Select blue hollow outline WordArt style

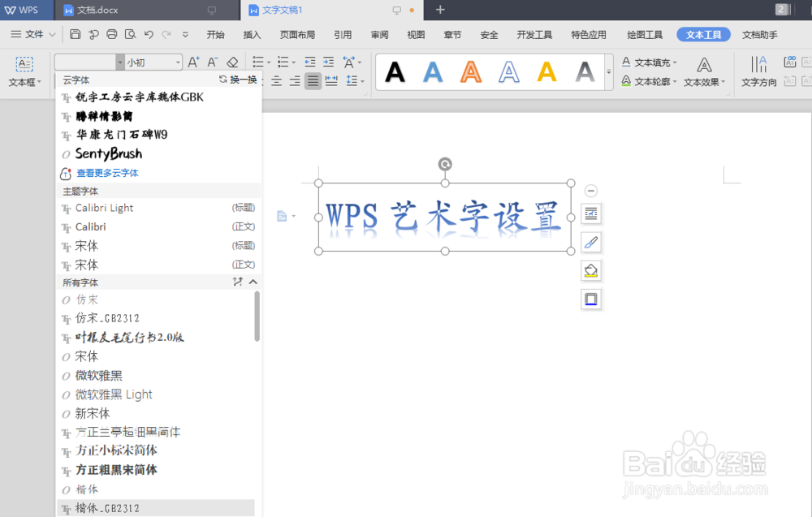(509, 72)
